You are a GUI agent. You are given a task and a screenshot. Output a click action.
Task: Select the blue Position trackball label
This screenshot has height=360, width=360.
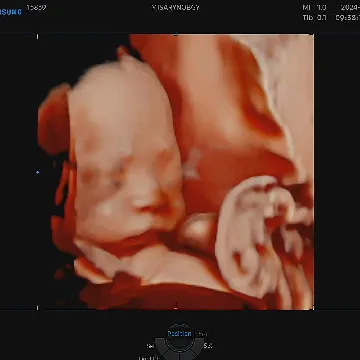click(179, 334)
